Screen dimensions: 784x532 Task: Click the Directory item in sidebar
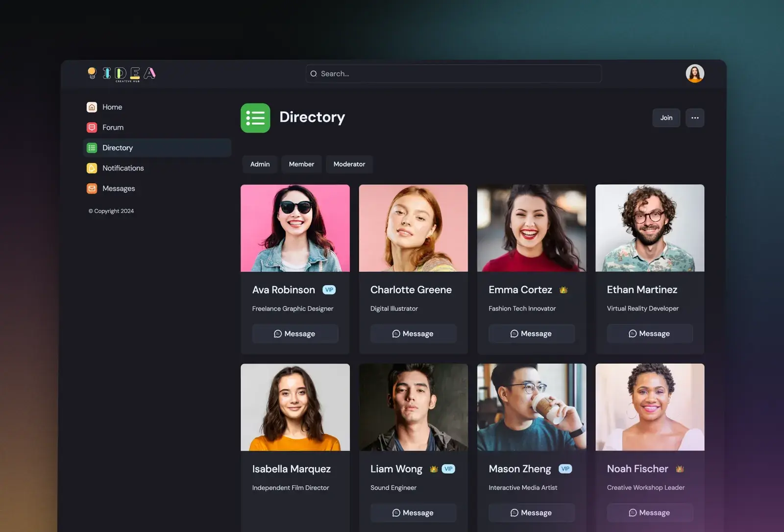click(157, 147)
